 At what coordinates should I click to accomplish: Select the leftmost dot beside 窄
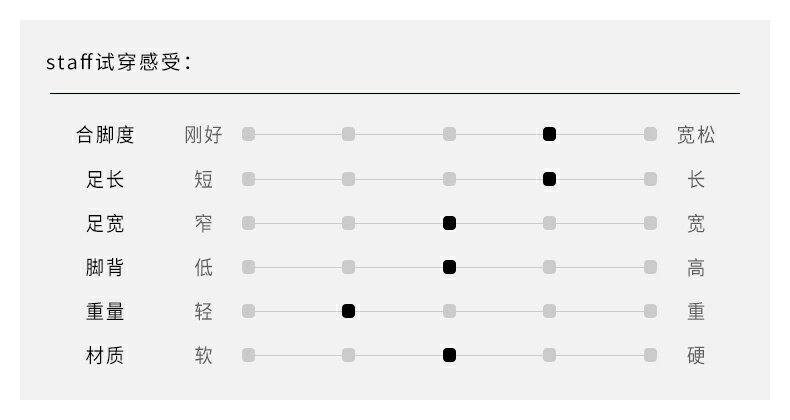click(x=248, y=223)
